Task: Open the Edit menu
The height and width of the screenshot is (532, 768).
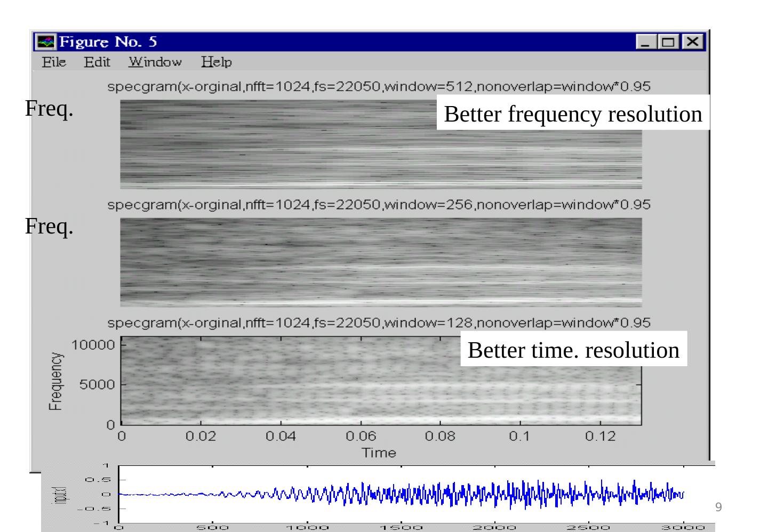Action: [x=97, y=62]
